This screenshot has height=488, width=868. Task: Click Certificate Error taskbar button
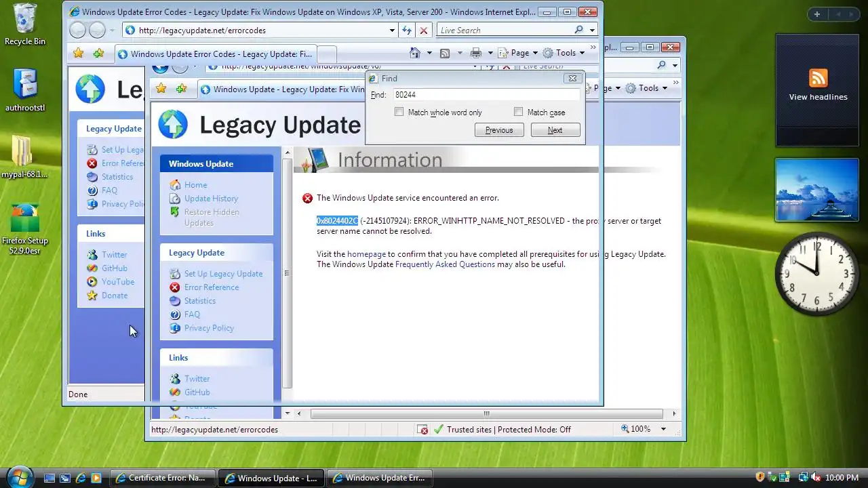(x=163, y=478)
